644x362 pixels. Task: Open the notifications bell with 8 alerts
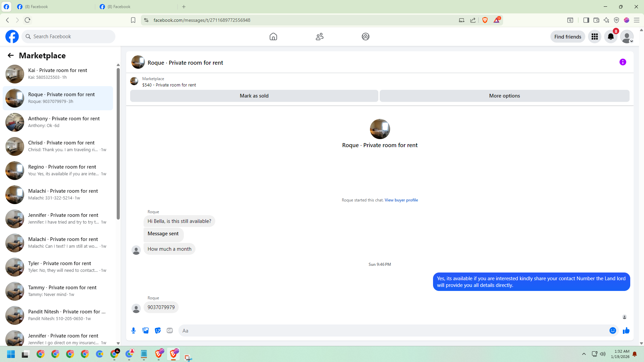(x=611, y=37)
